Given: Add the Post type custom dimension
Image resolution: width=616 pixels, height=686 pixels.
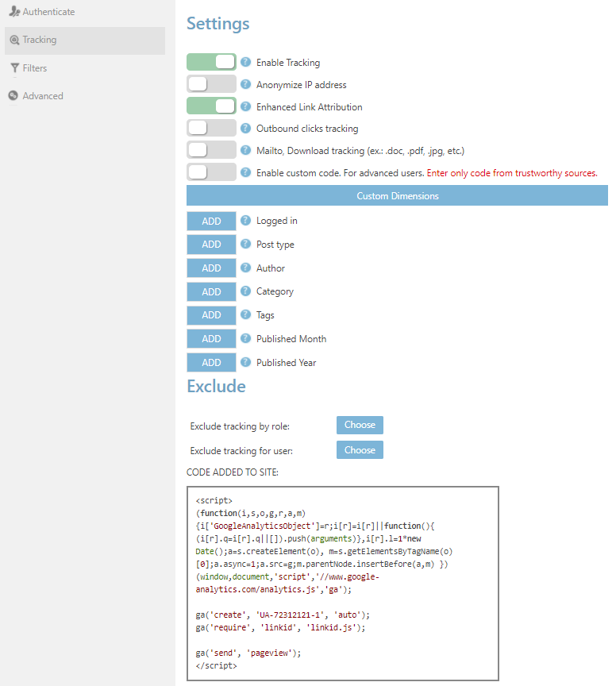Looking at the screenshot, I should [x=211, y=245].
